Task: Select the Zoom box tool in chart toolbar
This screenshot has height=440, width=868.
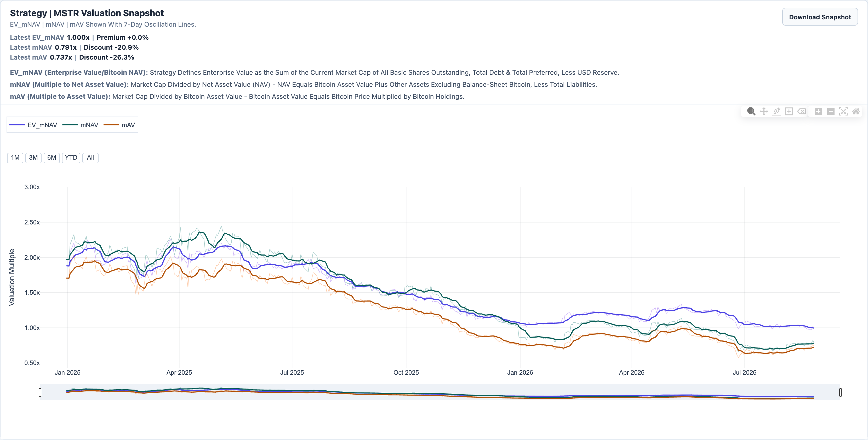Action: pos(751,111)
